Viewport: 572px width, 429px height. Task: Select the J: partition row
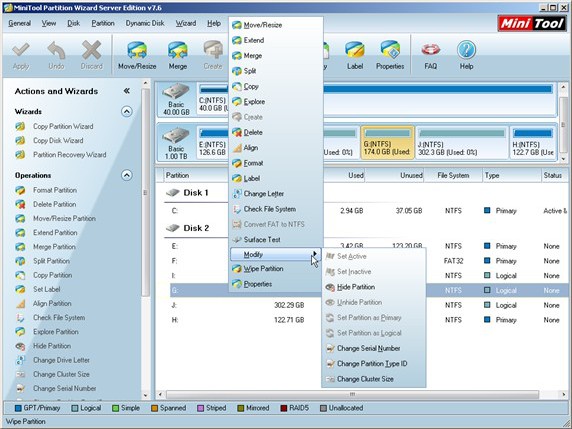tap(368, 305)
